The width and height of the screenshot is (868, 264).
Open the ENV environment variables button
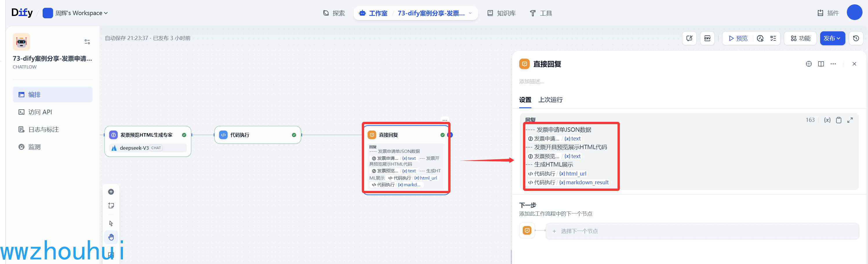tap(707, 38)
